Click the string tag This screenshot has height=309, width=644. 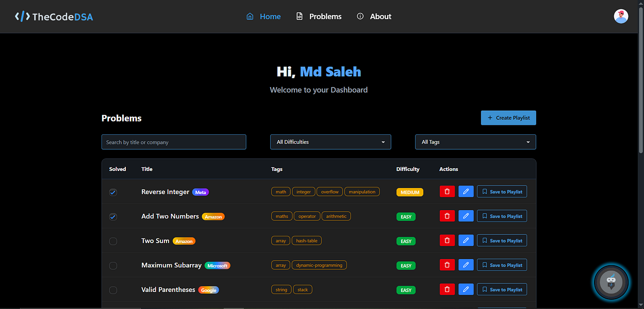(282, 289)
